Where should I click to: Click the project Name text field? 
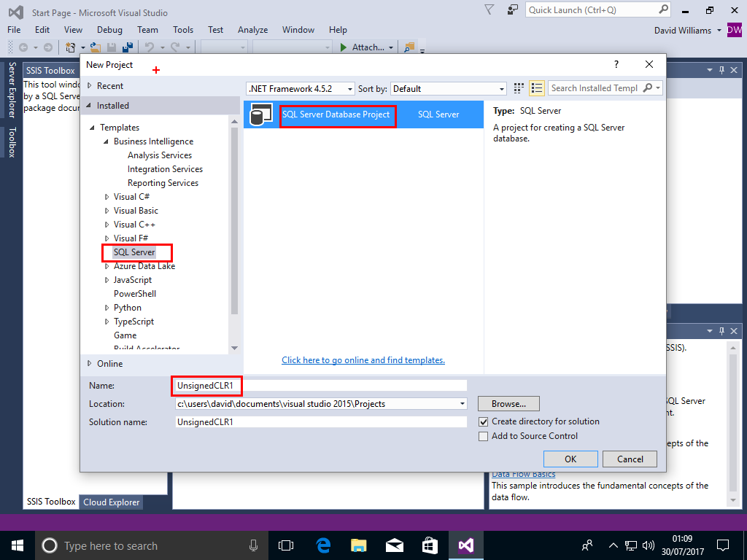tap(321, 385)
